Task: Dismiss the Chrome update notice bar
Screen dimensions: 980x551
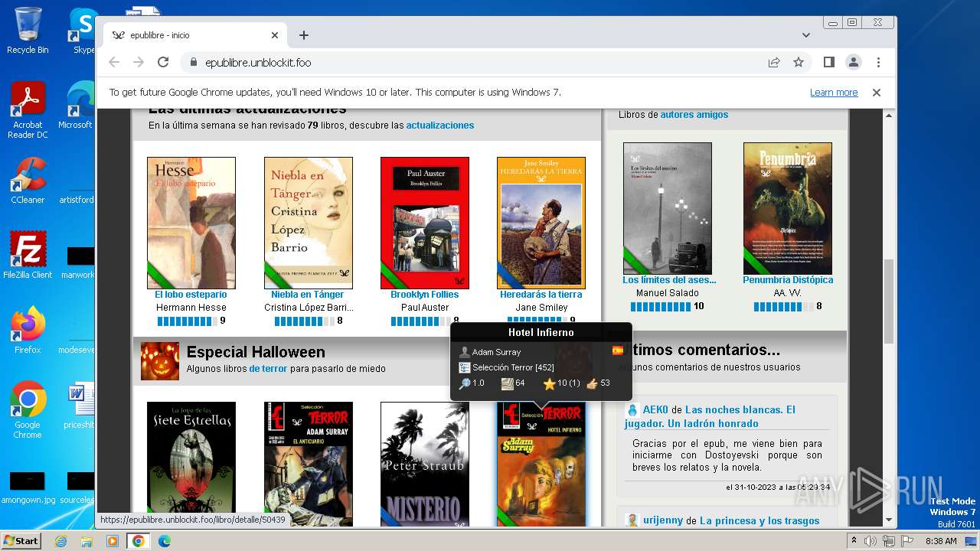Action: click(x=877, y=93)
